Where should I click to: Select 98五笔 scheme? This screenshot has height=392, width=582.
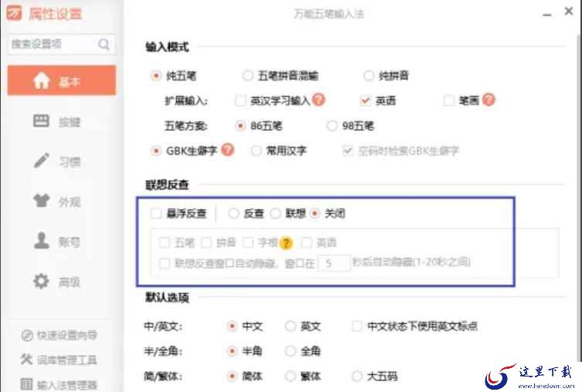pos(332,126)
